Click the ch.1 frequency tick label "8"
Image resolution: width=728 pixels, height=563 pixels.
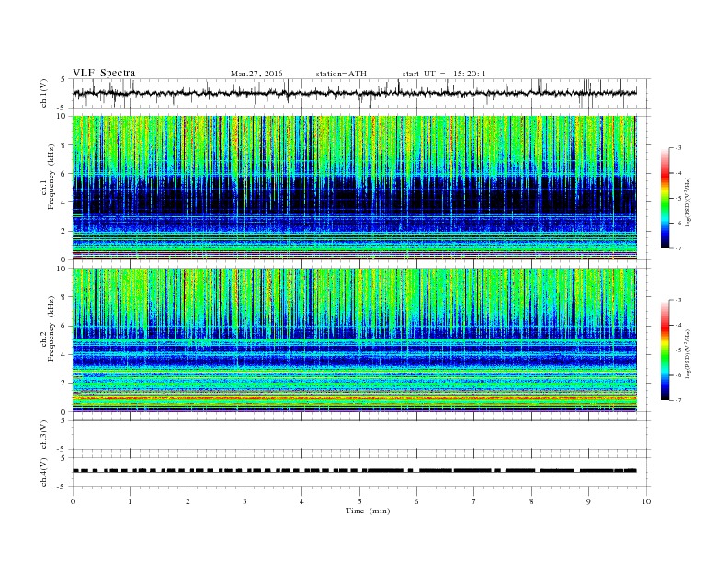coord(63,145)
